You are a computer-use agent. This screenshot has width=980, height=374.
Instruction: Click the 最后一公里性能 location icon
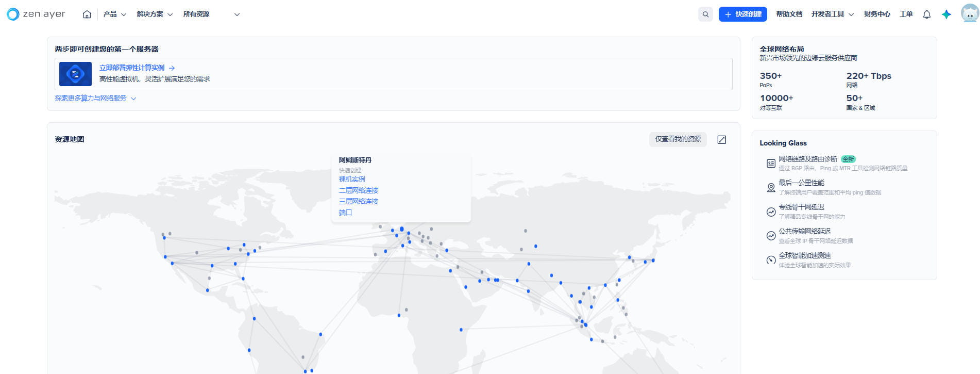pyautogui.click(x=771, y=188)
